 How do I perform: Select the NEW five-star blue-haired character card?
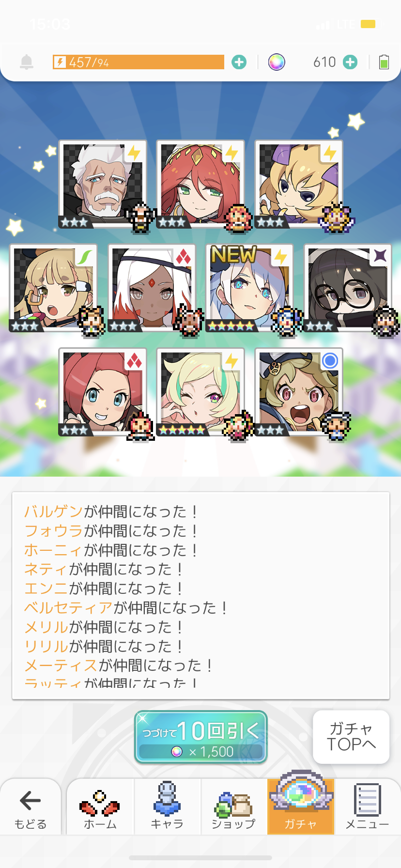pos(249,288)
